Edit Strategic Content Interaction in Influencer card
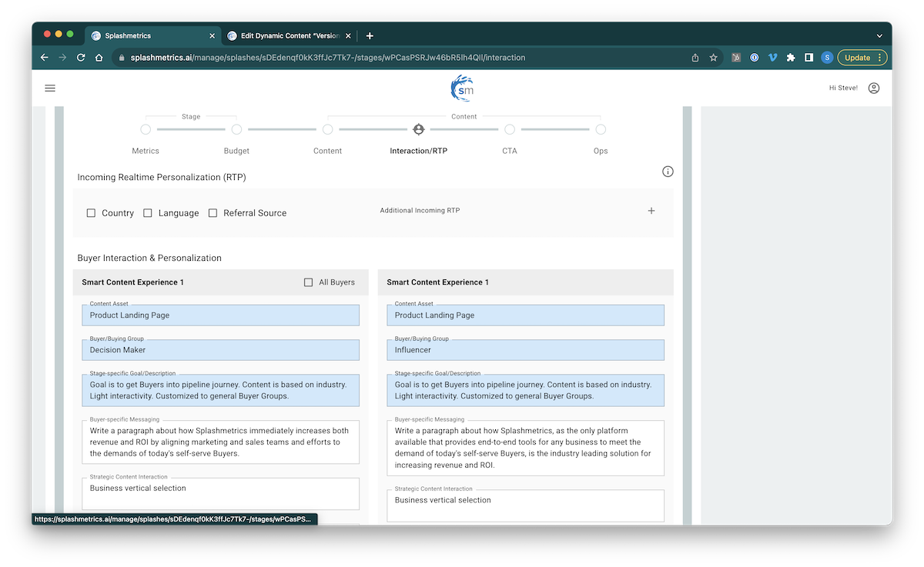 pyautogui.click(x=526, y=505)
